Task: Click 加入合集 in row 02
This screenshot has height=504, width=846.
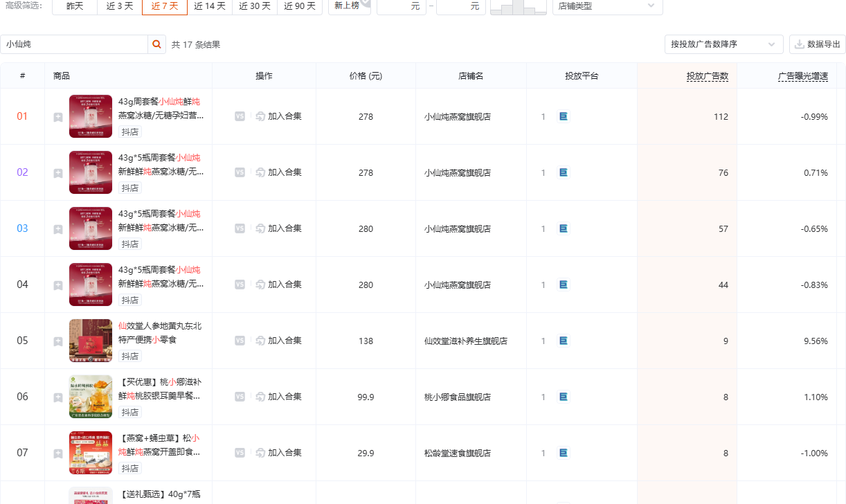Action: pyautogui.click(x=278, y=172)
